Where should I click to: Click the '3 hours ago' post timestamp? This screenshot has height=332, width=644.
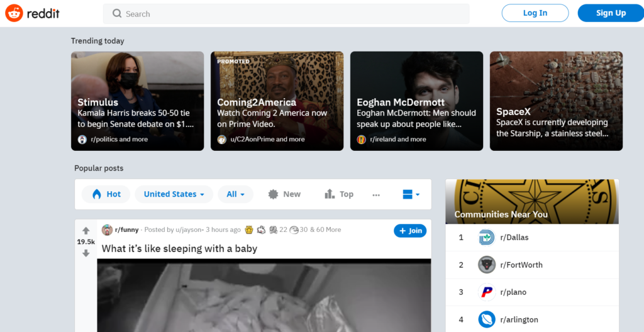click(223, 230)
